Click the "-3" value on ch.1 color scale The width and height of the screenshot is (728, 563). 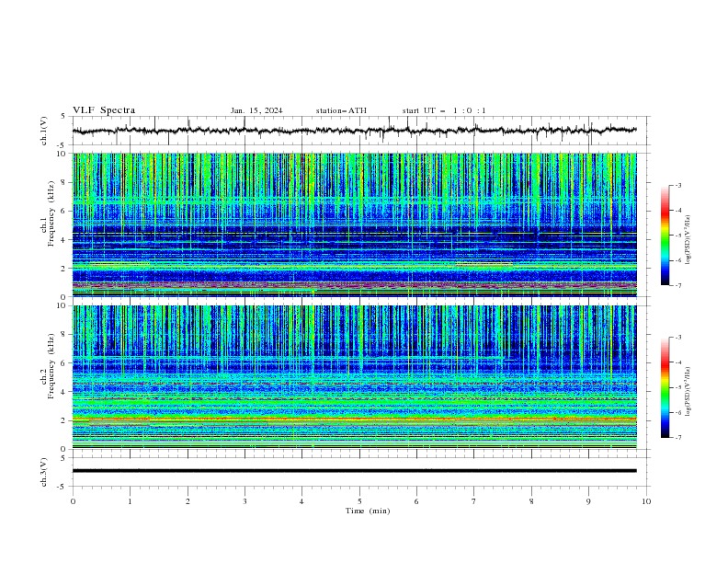click(x=677, y=185)
